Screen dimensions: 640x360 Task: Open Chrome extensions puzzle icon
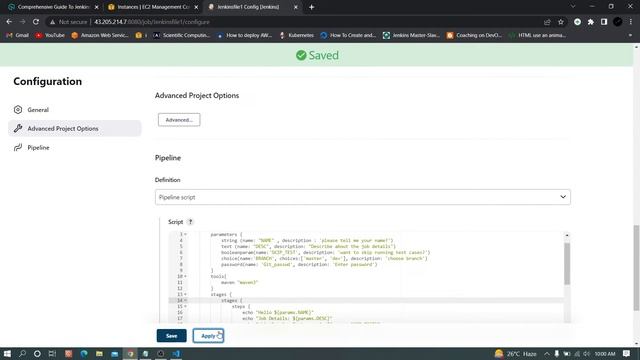(x=591, y=22)
